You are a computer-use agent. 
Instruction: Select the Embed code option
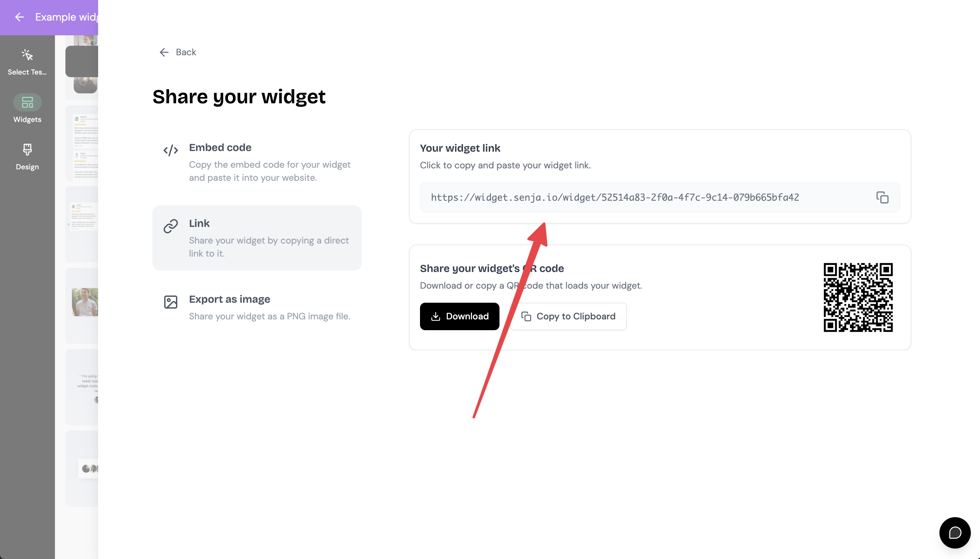(257, 162)
